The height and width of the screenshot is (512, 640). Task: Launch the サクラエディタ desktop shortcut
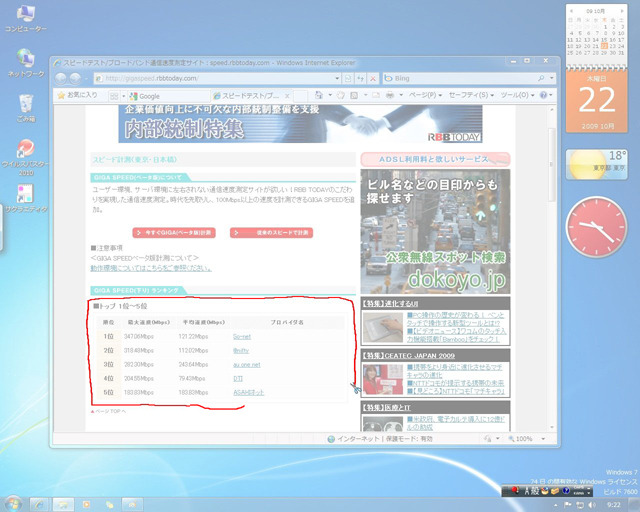click(x=26, y=198)
